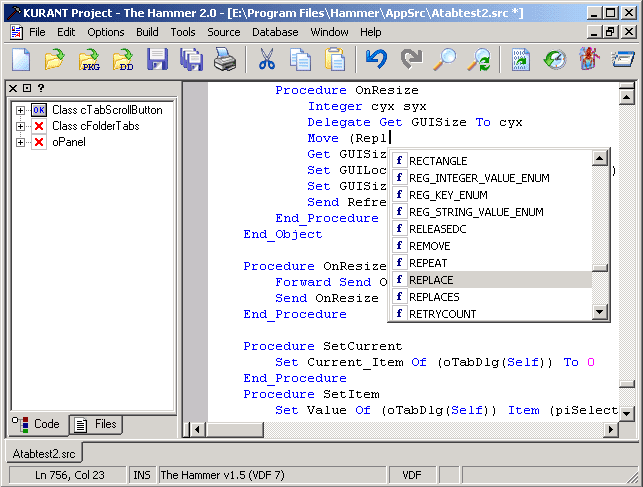Image resolution: width=643 pixels, height=487 pixels.
Task: Create a new blank file
Action: click(x=21, y=60)
